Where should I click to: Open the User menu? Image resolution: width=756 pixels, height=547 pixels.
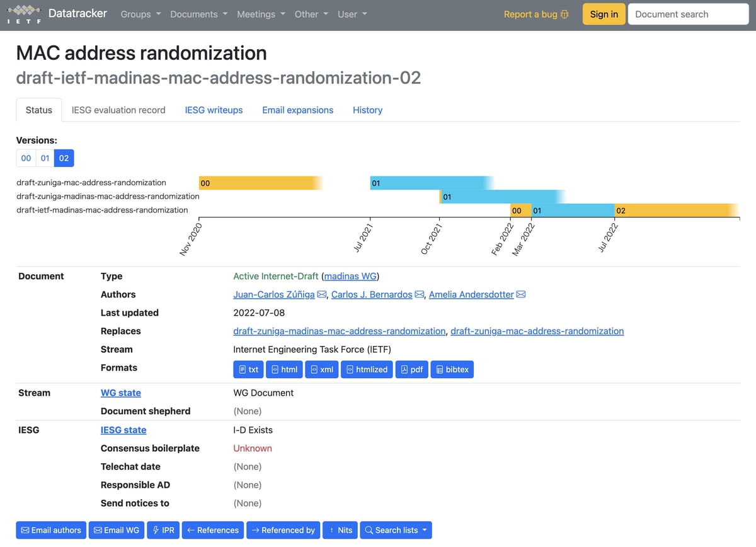tap(352, 14)
